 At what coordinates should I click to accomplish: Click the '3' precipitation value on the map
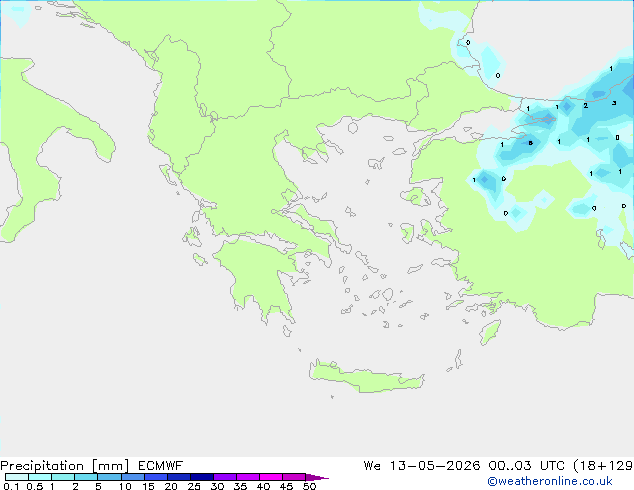click(x=614, y=103)
